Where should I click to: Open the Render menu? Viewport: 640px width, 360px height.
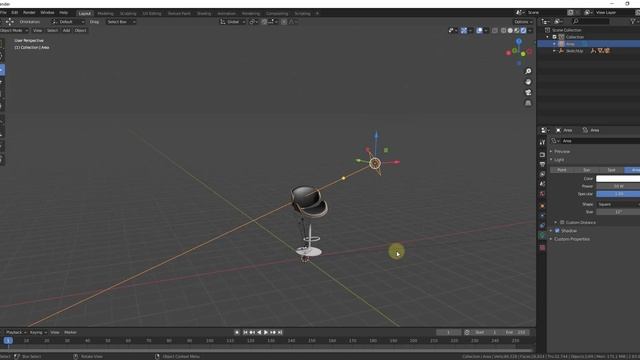coord(29,13)
